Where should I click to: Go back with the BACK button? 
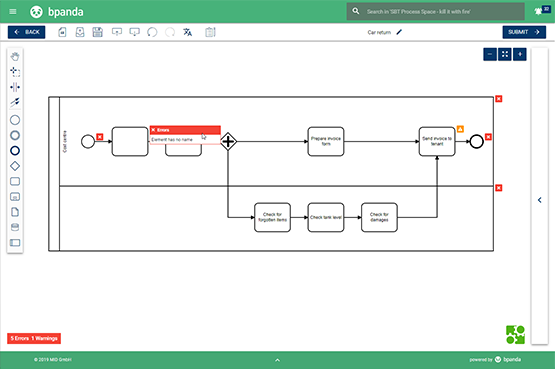tap(27, 32)
